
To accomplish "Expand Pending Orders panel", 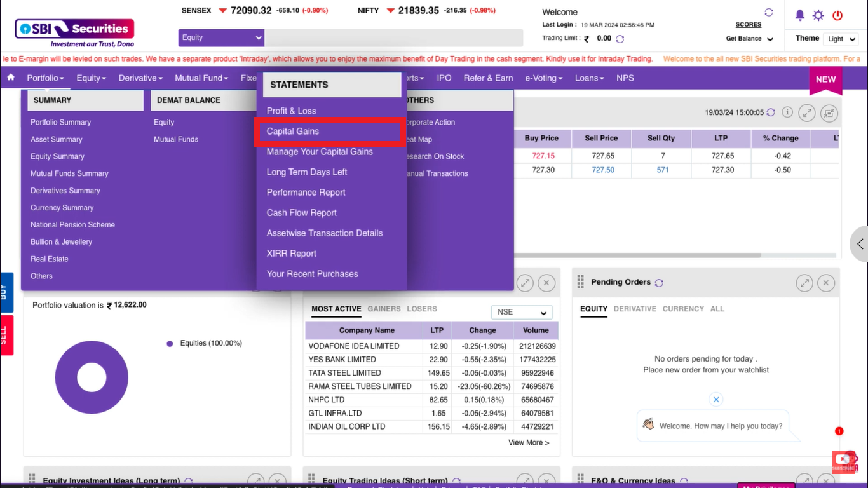I will 804,283.
